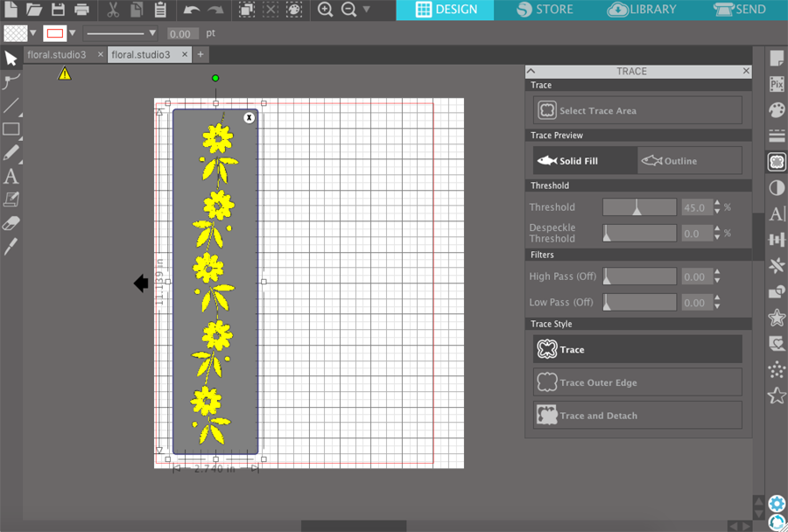Open Pixscan panel icon
The width and height of the screenshot is (788, 532).
(x=777, y=84)
